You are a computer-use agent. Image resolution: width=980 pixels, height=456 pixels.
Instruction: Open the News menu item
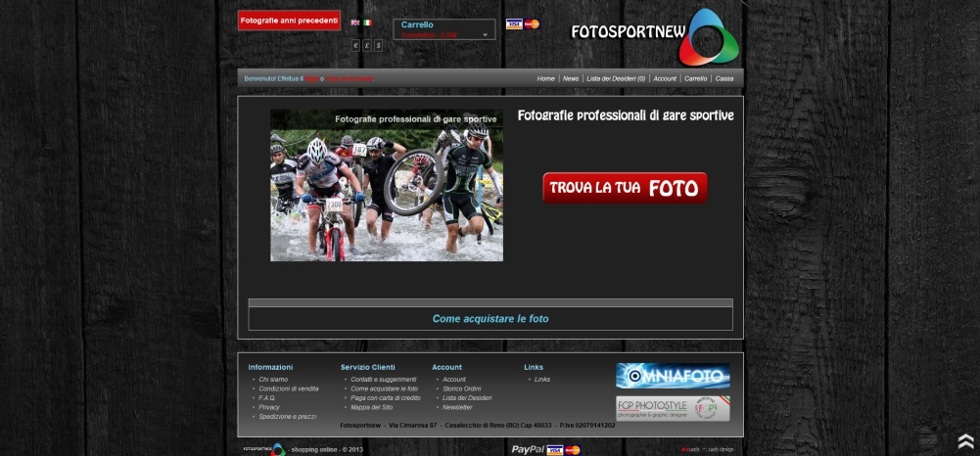point(571,78)
